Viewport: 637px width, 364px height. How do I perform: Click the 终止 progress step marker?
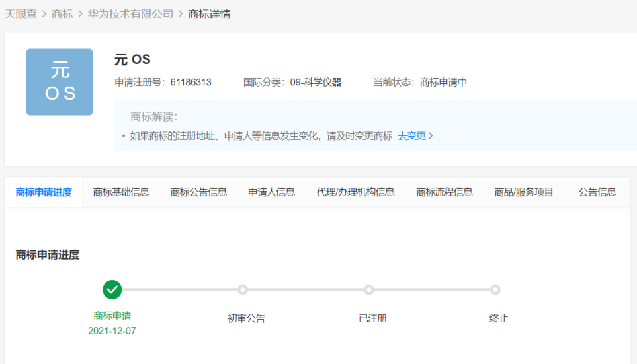pos(495,290)
